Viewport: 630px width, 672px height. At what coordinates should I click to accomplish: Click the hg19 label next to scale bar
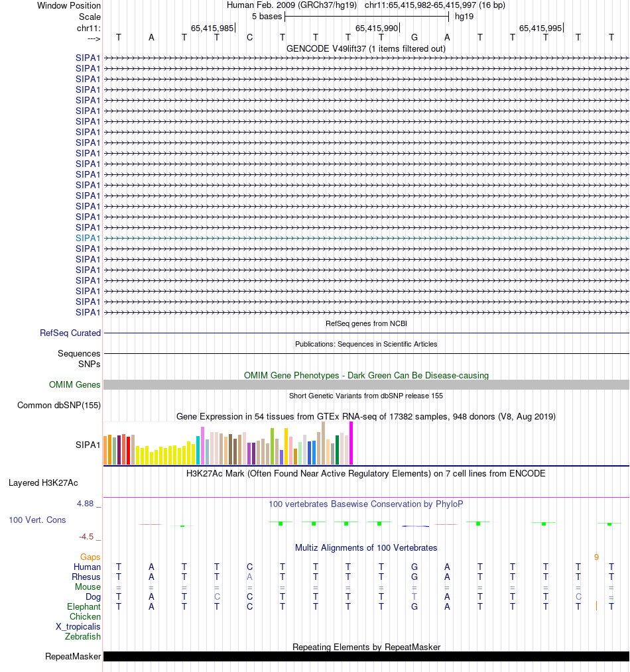pos(464,17)
